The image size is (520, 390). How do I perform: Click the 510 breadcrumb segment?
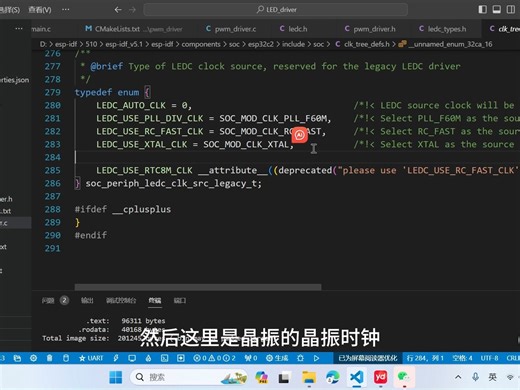(91, 44)
